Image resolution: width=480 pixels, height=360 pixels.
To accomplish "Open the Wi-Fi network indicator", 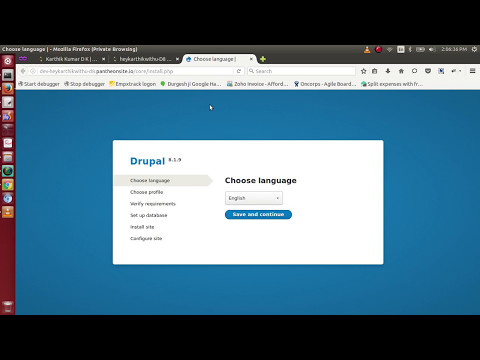I will tap(389, 50).
